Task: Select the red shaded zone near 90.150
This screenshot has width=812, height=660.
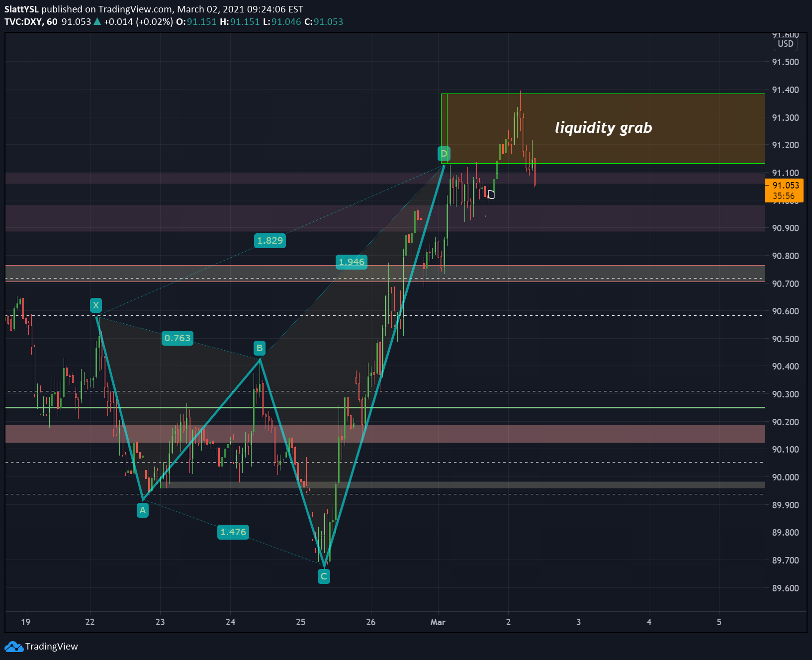Action: click(x=385, y=434)
